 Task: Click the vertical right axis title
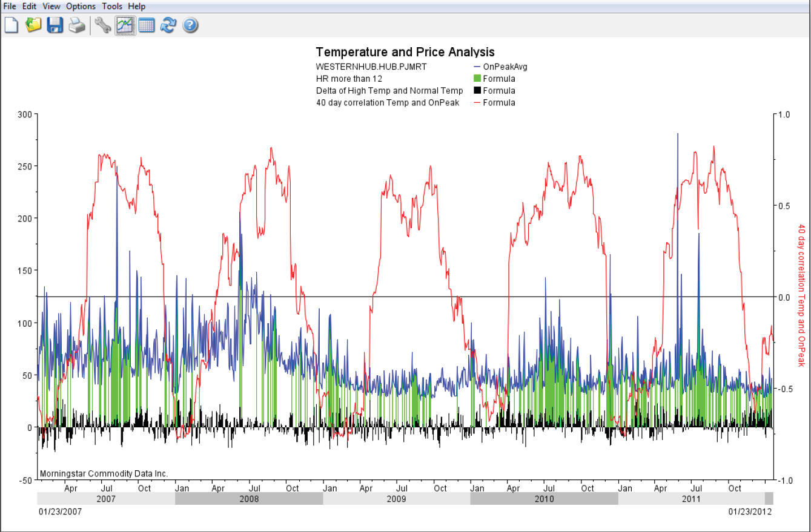(x=802, y=295)
